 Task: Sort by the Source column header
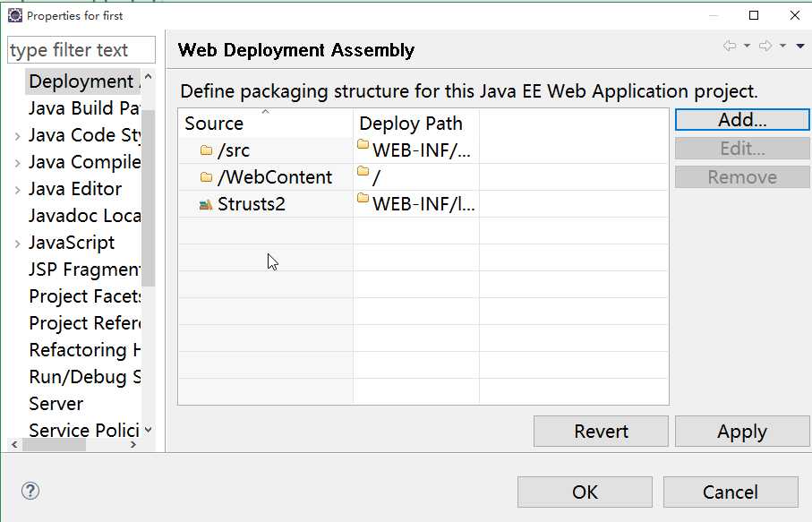coord(214,124)
